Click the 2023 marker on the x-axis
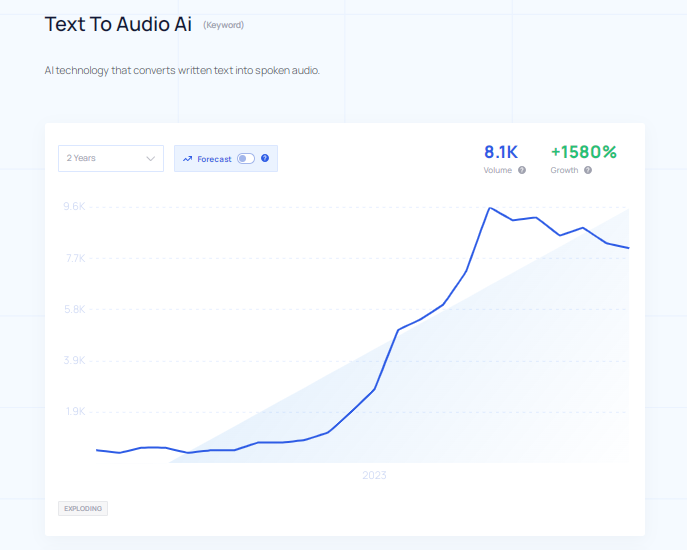 click(374, 475)
